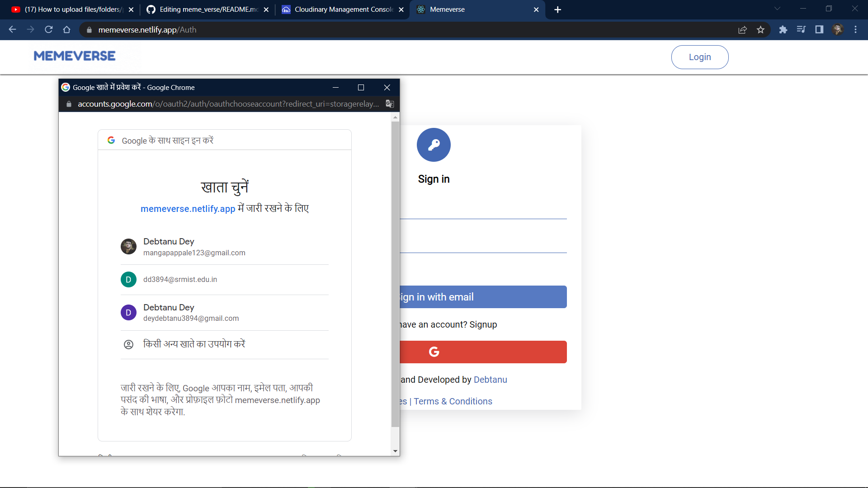This screenshot has height=488, width=868.
Task: Reload the Memeverse page
Action: click(x=49, y=30)
